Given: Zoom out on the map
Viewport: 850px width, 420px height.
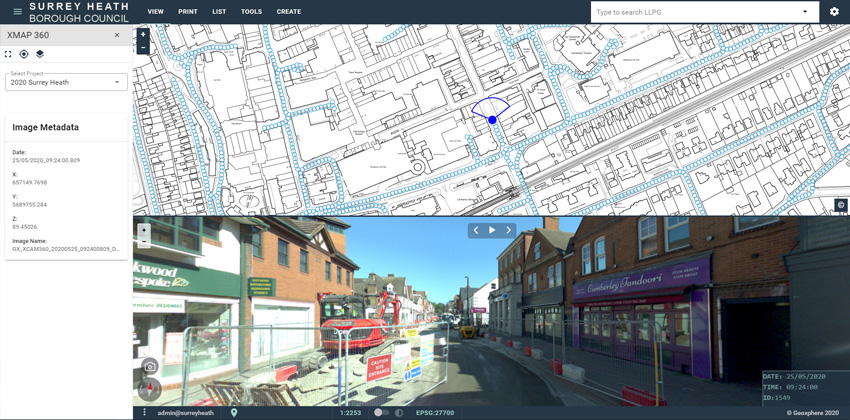Looking at the screenshot, I should [143, 47].
